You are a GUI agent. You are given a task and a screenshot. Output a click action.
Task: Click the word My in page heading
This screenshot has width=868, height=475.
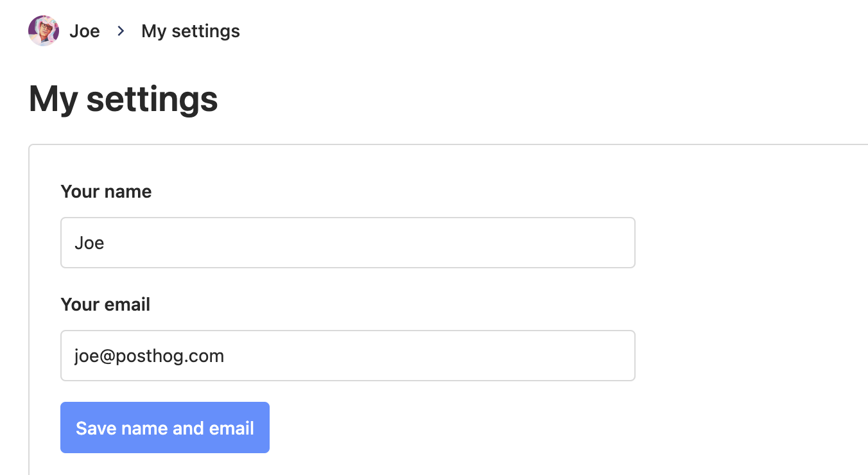pyautogui.click(x=53, y=99)
